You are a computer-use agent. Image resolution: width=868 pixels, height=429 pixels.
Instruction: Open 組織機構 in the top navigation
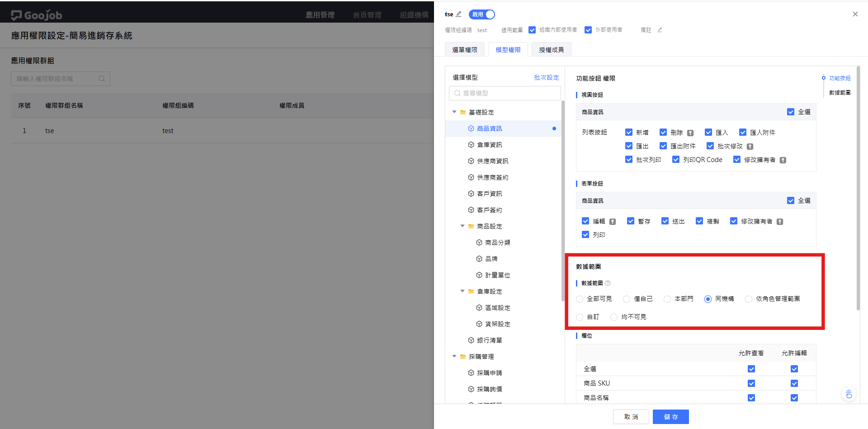(x=414, y=15)
